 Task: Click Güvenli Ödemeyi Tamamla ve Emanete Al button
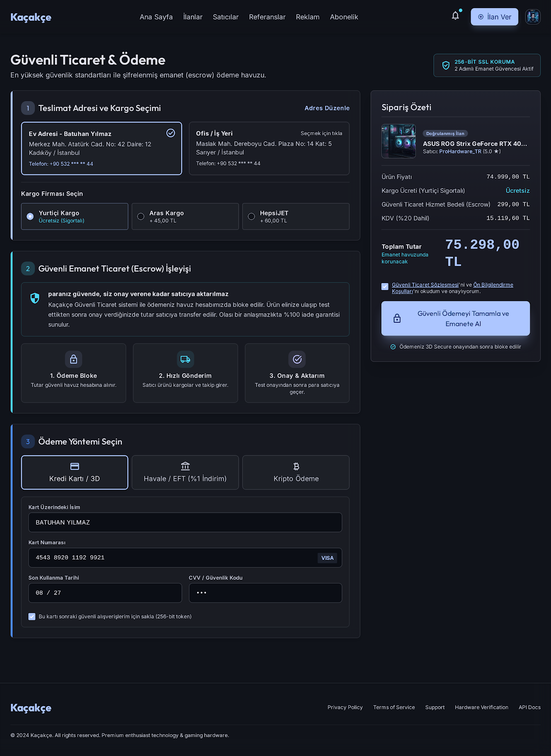456,318
